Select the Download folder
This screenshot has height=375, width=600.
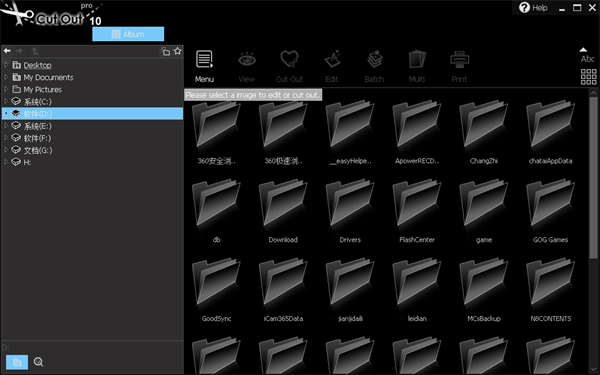pyautogui.click(x=283, y=211)
